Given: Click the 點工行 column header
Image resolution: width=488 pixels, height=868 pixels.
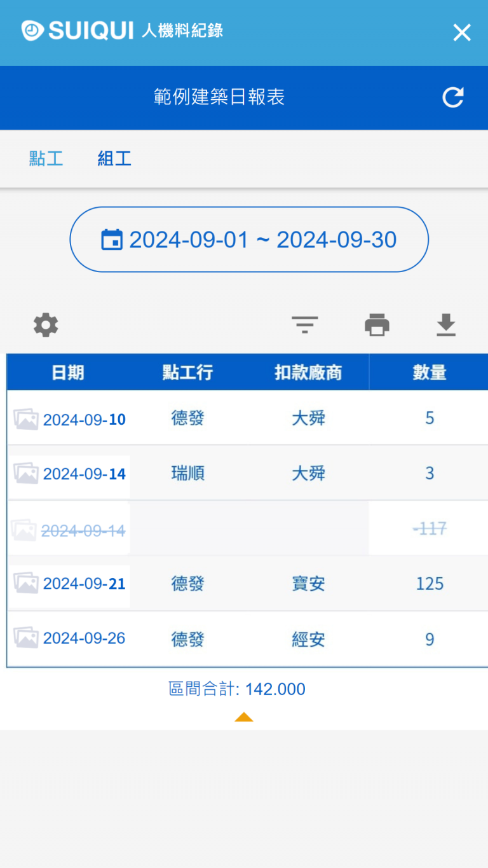Looking at the screenshot, I should coord(187,373).
